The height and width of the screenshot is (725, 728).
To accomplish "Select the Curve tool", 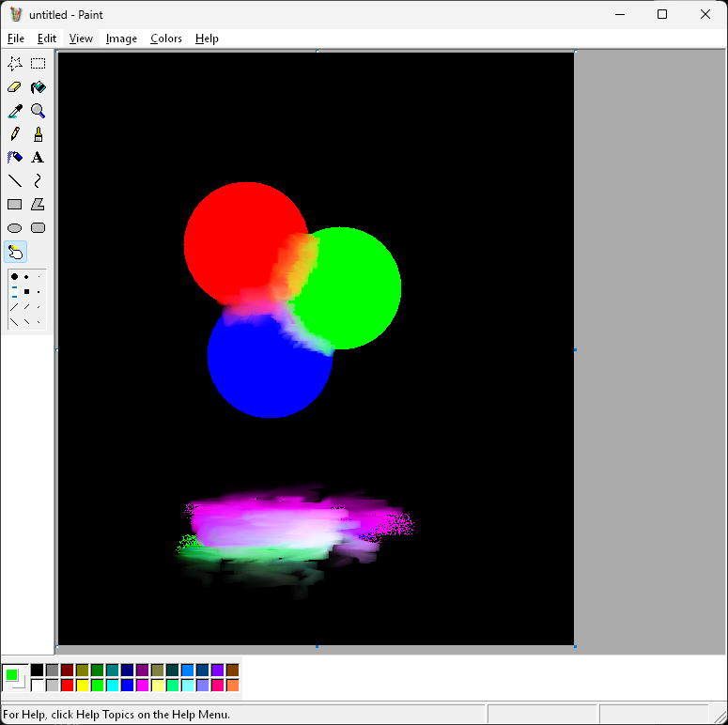I will point(39,180).
